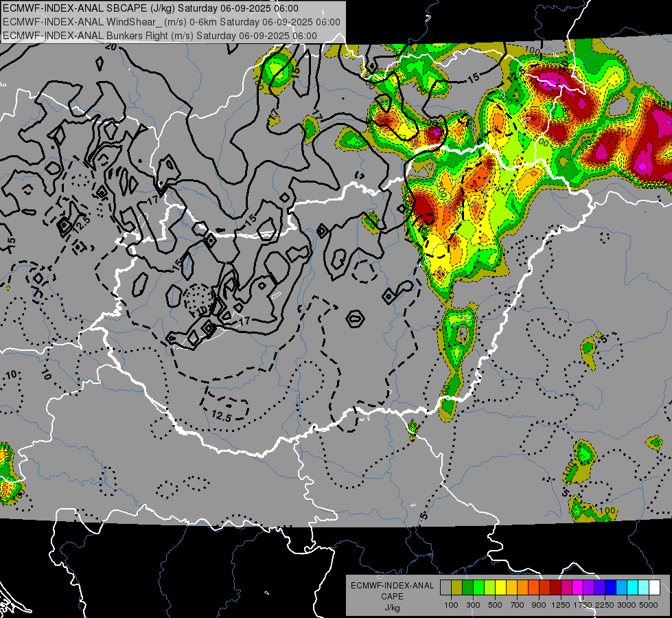The image size is (672, 618).
Task: Select the pink-magenta legend swatch
Action: pyautogui.click(x=566, y=587)
